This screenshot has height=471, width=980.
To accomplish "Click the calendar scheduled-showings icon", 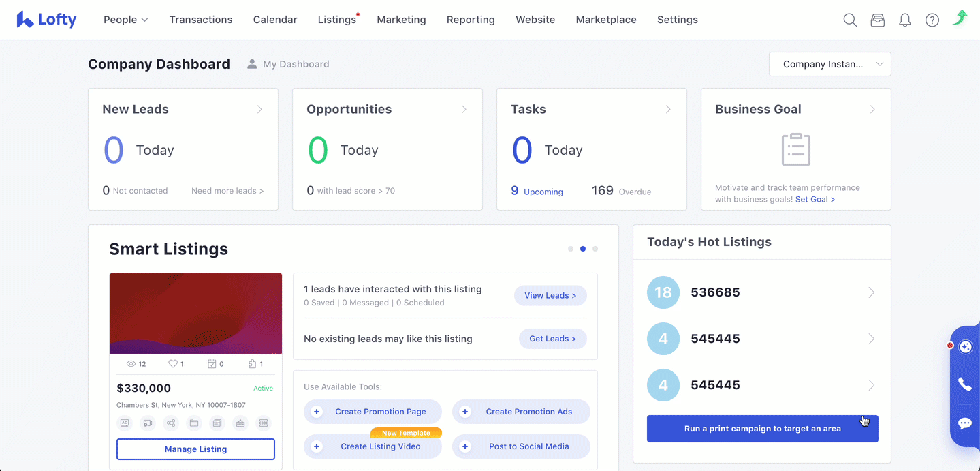I will [212, 364].
